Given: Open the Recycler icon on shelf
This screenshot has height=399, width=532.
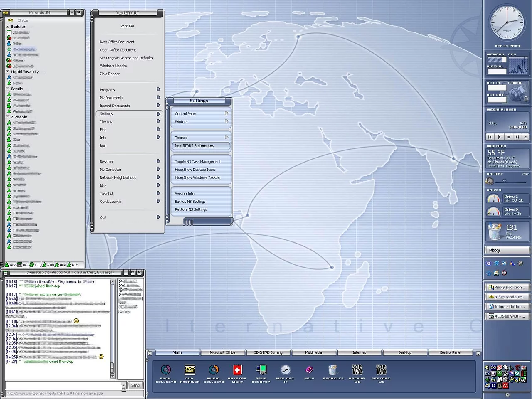Looking at the screenshot, I should (x=333, y=370).
